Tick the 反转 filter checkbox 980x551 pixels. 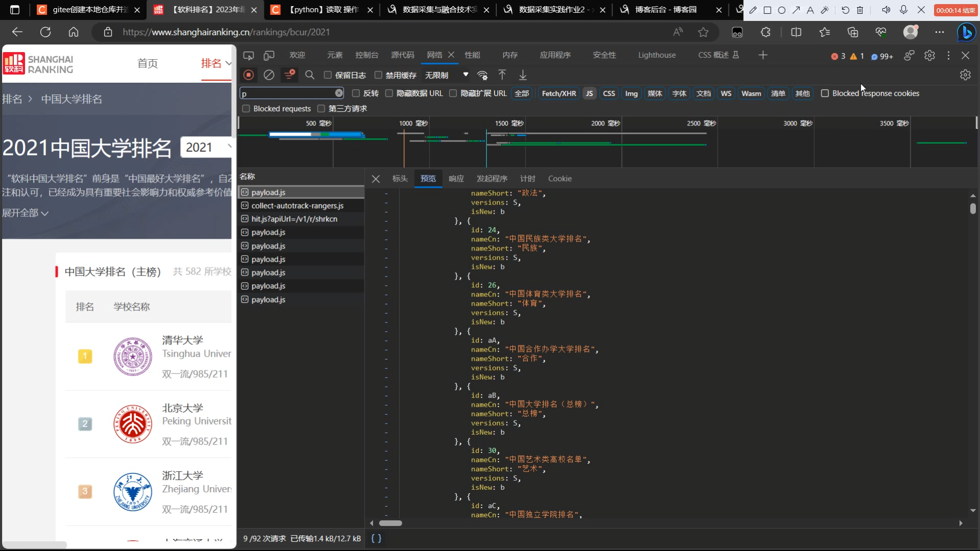click(x=356, y=93)
